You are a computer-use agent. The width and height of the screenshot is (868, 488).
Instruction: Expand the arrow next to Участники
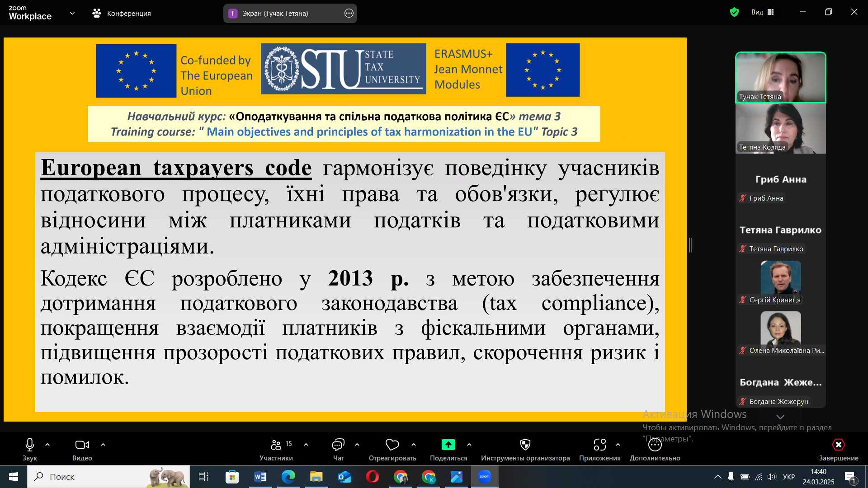coord(306,445)
